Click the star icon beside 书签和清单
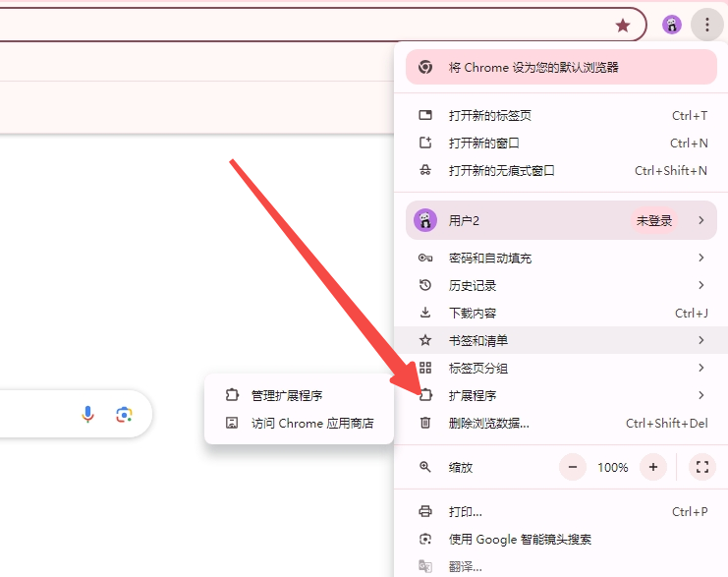Screen dimensions: 728x577 point(425,340)
